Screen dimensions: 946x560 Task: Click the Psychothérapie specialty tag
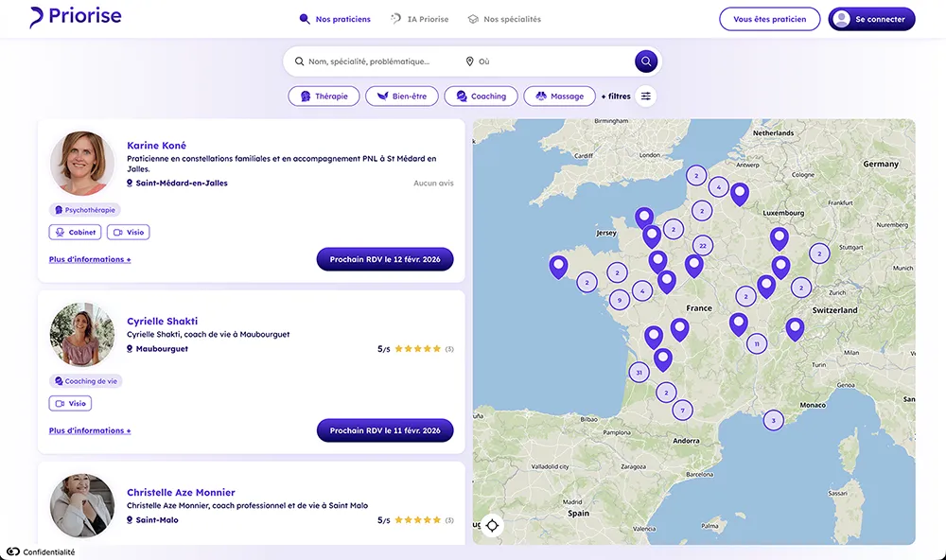[85, 210]
